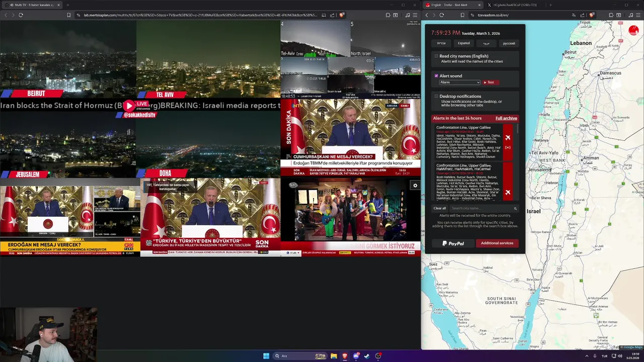Open Brave Shields on the Red Alert page
644x362 pixels.
pyautogui.click(x=591, y=15)
